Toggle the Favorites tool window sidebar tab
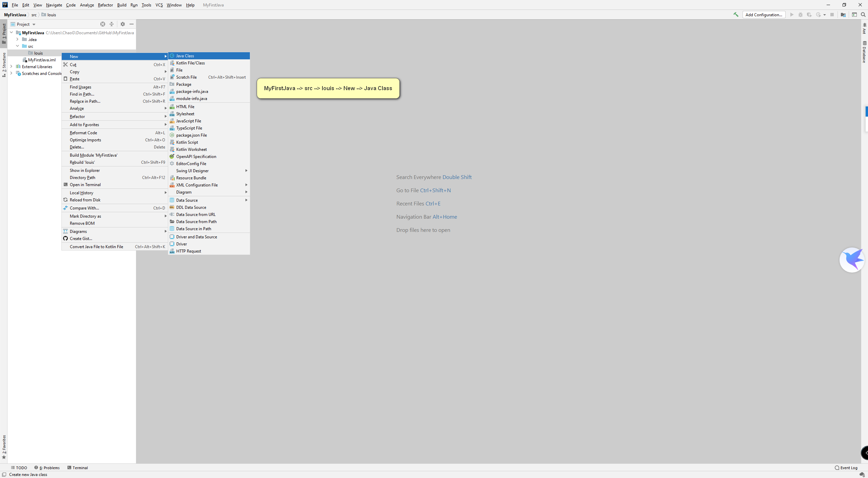 (4, 446)
